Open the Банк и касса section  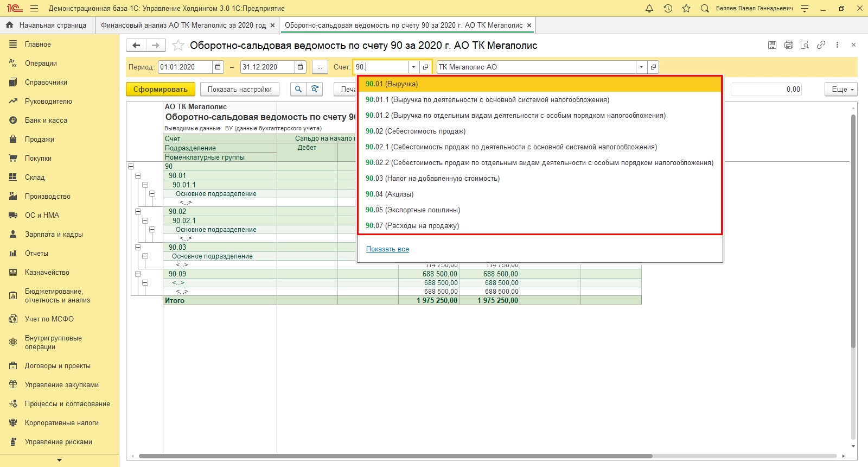[x=46, y=120]
